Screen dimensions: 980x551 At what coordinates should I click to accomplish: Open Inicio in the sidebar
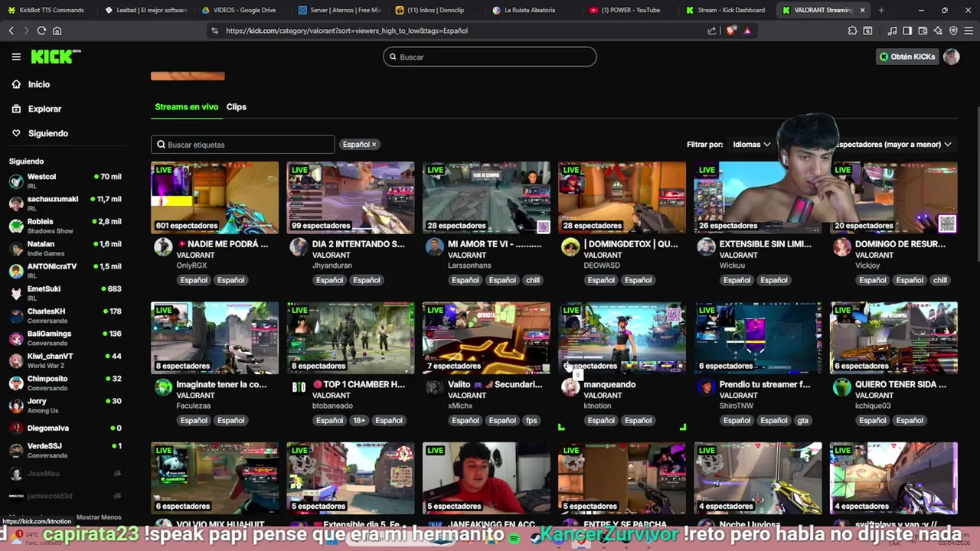pos(39,84)
